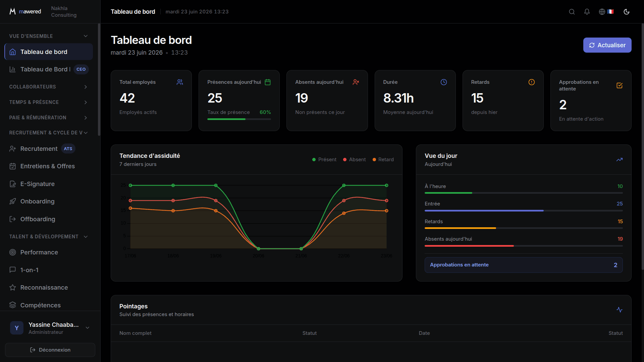Toggle Présent series in chart legend
644x362 pixels.
click(324, 160)
